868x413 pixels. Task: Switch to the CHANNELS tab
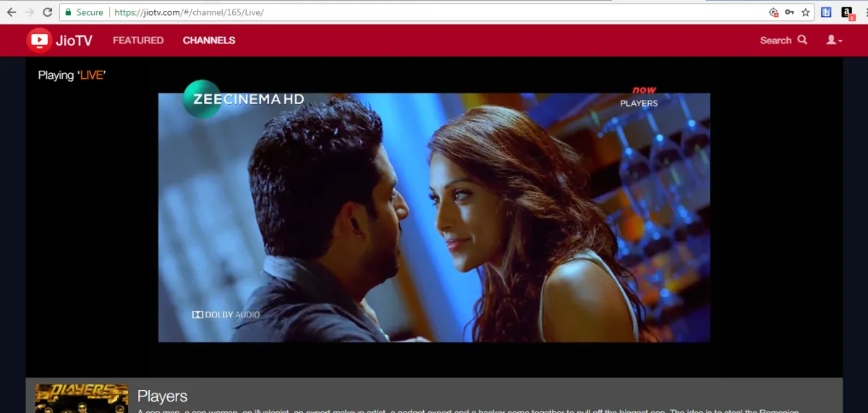coord(209,41)
